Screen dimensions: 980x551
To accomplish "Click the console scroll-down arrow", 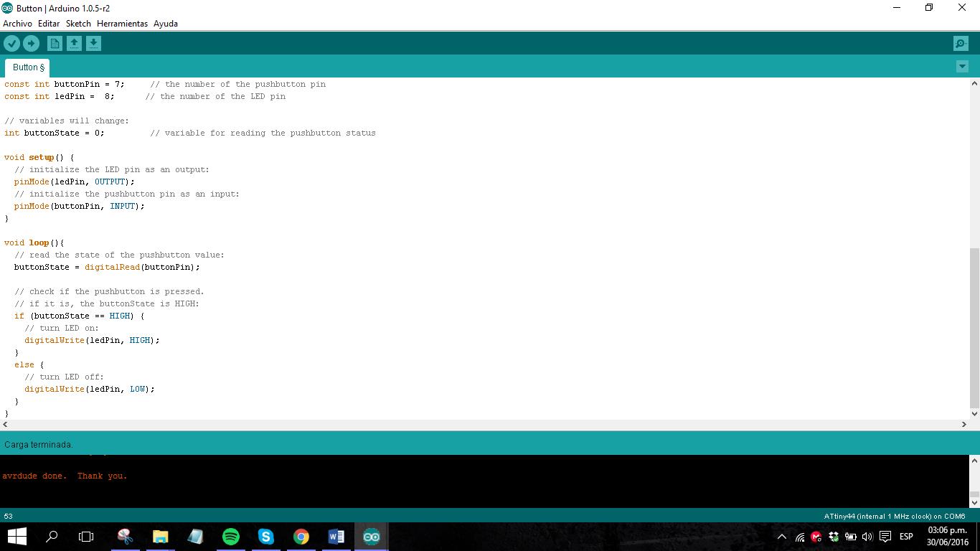I will [974, 503].
